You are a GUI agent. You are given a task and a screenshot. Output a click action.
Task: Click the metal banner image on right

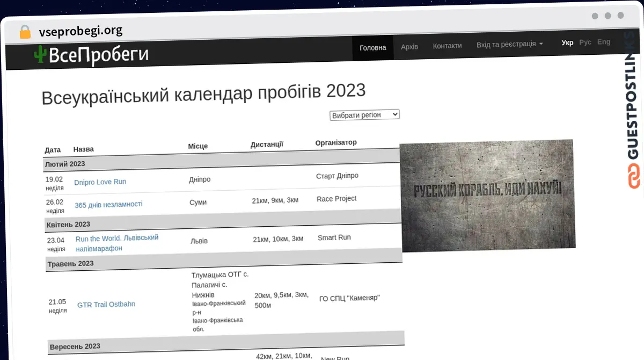click(x=487, y=195)
